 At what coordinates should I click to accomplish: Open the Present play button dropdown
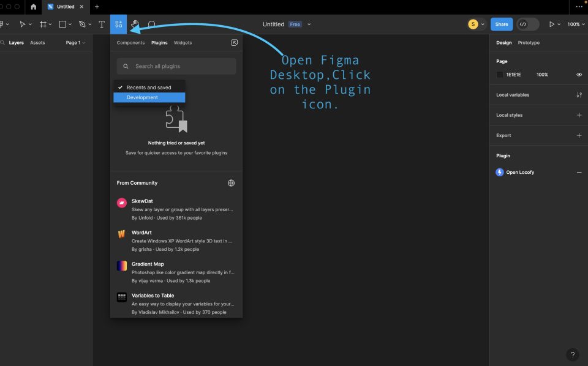click(x=559, y=24)
